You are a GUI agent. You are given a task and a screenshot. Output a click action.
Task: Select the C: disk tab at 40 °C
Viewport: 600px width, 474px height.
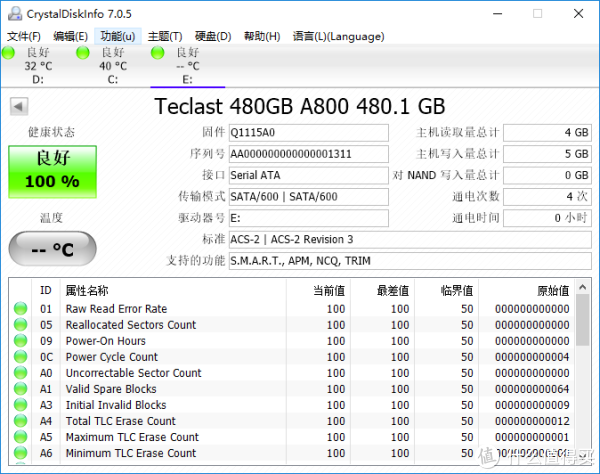(112, 66)
